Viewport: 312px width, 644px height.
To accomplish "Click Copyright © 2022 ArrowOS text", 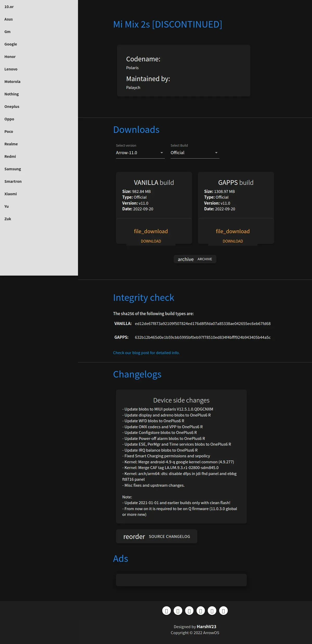I will point(195,633).
